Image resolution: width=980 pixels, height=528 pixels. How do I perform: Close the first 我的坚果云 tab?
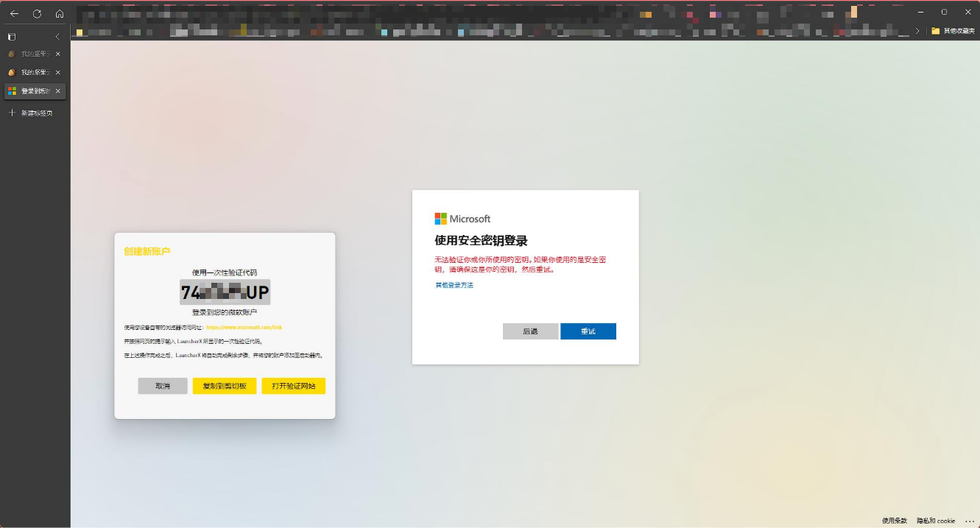58,54
